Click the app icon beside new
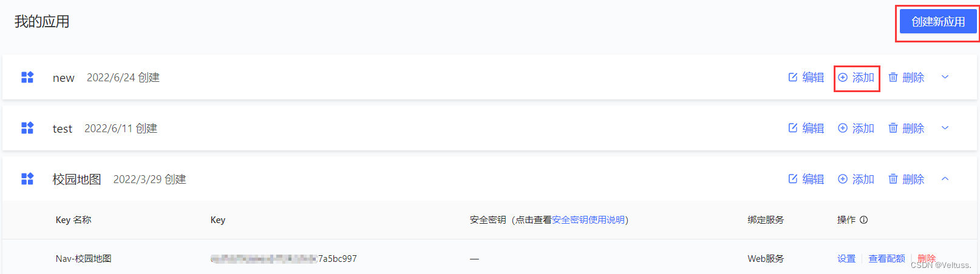The width and height of the screenshot is (980, 274). tap(27, 77)
